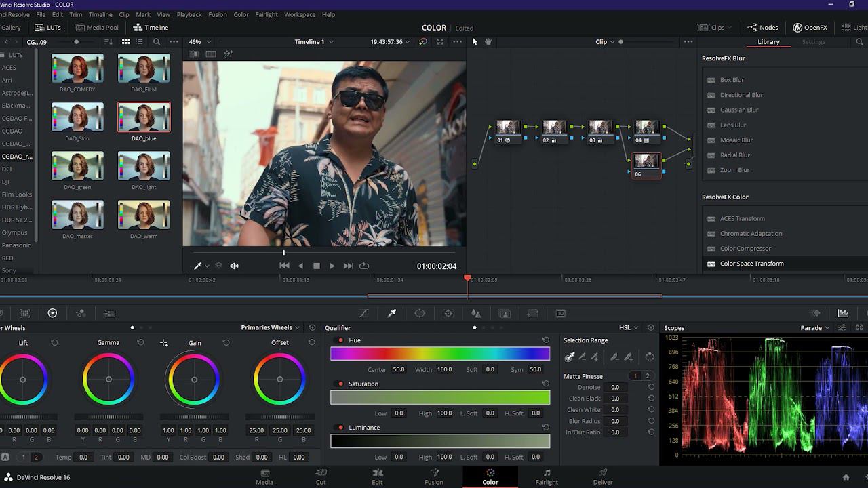Open the Tracker palette
This screenshot has width=868, height=488.
448,313
